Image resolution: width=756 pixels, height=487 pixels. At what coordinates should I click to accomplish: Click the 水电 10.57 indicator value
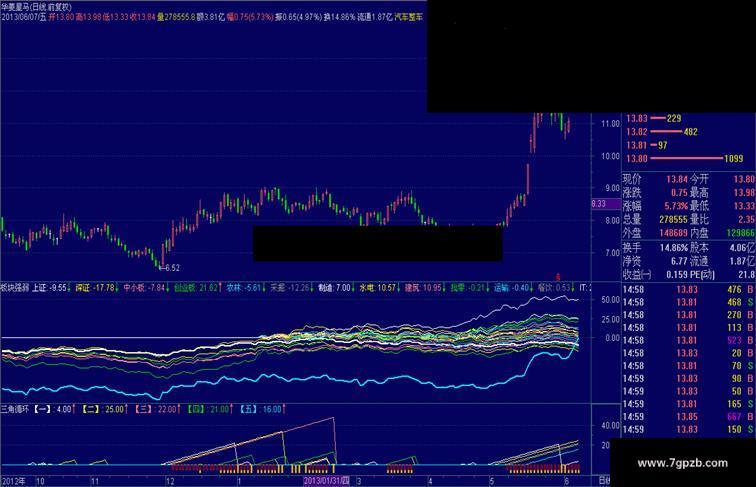[377, 288]
